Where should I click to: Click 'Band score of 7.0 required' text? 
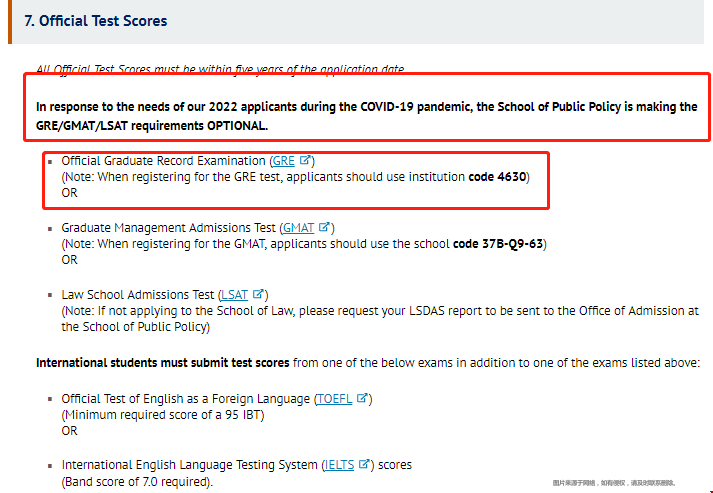pos(137,481)
